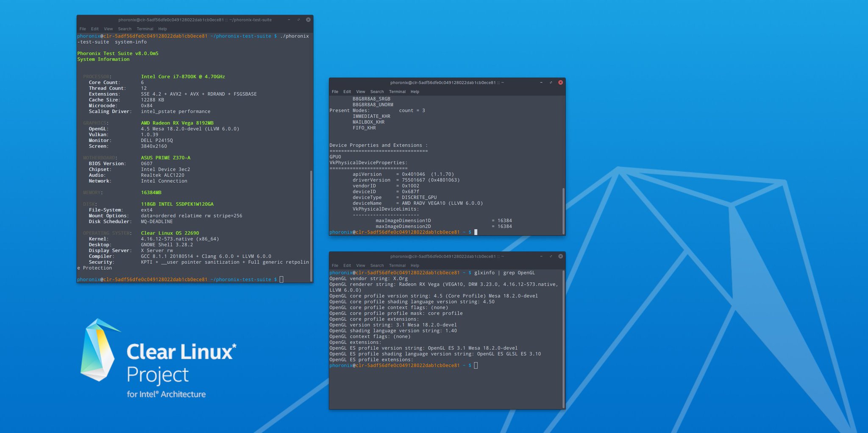The image size is (868, 433).
Task: Open Edit menu in Vulkan info terminal
Action: pos(347,92)
